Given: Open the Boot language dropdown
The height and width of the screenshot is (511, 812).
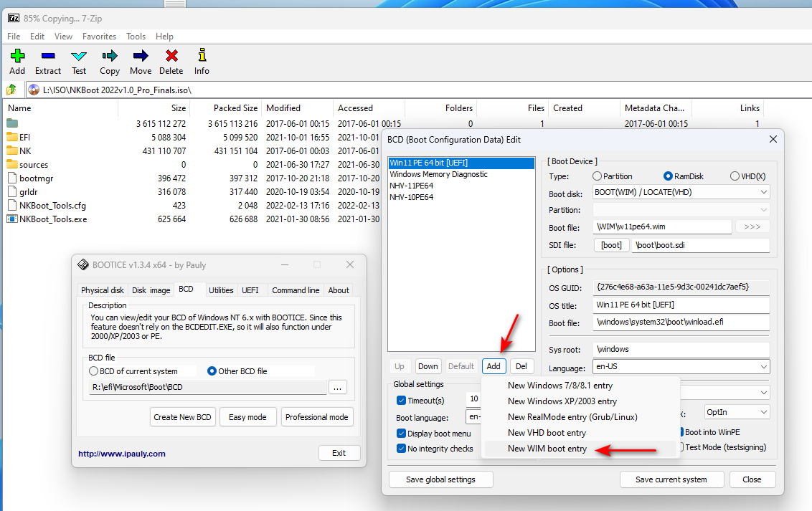Looking at the screenshot, I should point(474,416).
